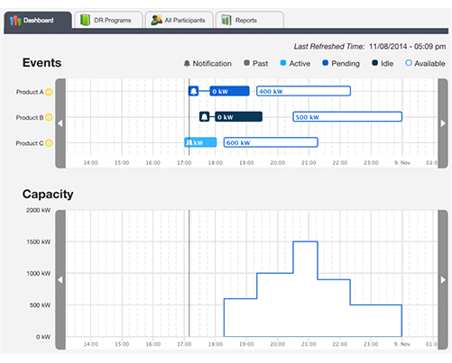Click the Product B row label
This screenshot has width=452, height=363.
[30, 118]
